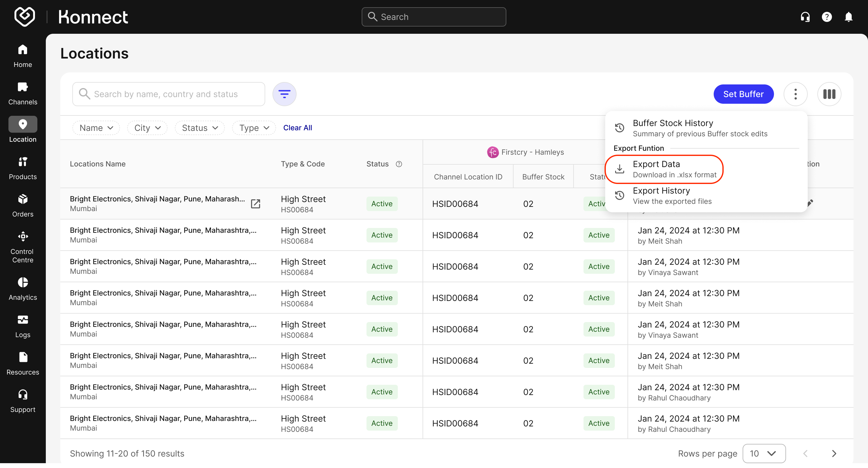
Task: Expand the Status filter dropdown
Action: [200, 128]
